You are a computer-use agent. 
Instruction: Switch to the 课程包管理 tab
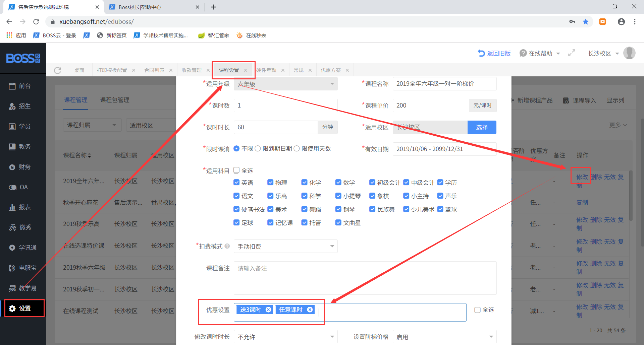click(x=115, y=100)
